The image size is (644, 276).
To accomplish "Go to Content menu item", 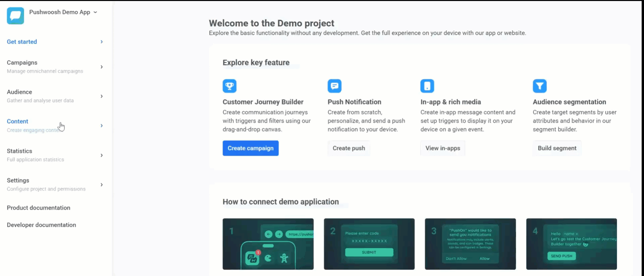I will (x=17, y=121).
